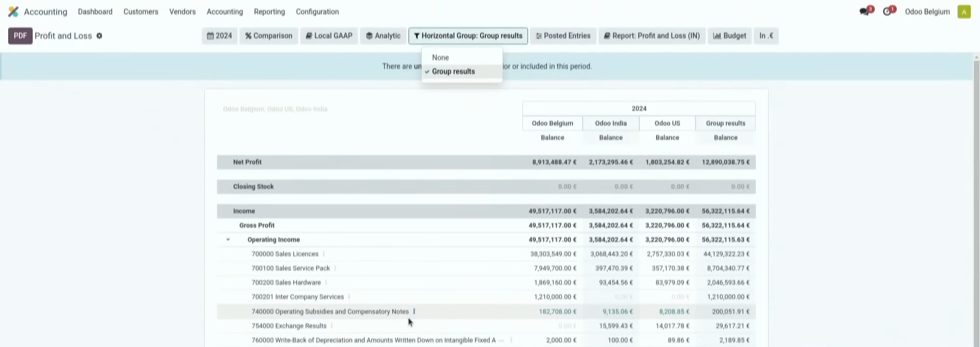The height and width of the screenshot is (347, 980).
Task: Click the 700000 Sales Licences account line
Action: click(x=284, y=254)
